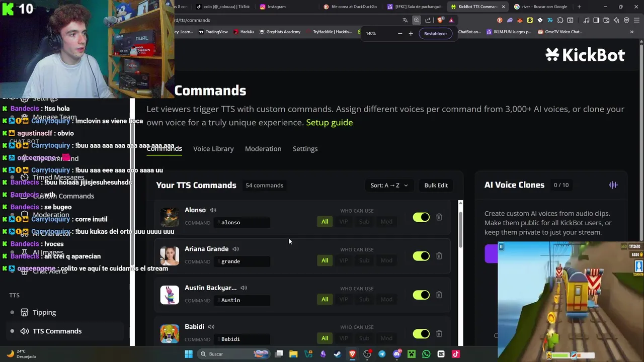Select VIP for Alonso who can use
Image resolution: width=644 pixels, height=362 pixels.
pyautogui.click(x=344, y=222)
